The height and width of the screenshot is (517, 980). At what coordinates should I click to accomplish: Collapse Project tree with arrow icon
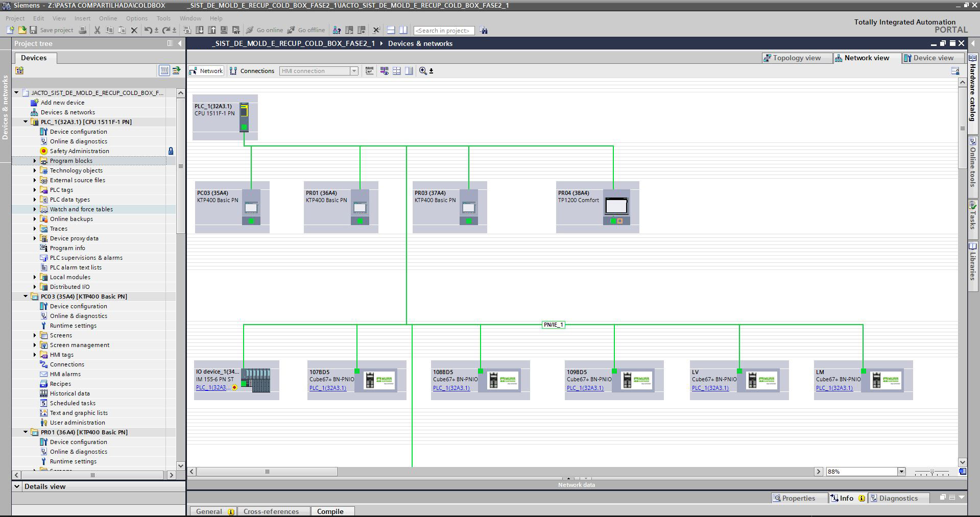pos(180,43)
